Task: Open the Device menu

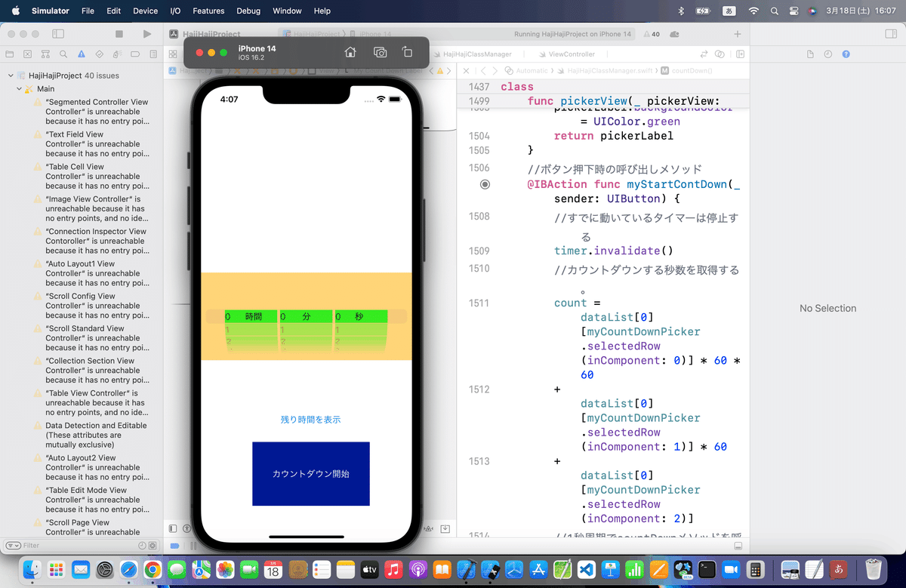Action: coord(145,11)
